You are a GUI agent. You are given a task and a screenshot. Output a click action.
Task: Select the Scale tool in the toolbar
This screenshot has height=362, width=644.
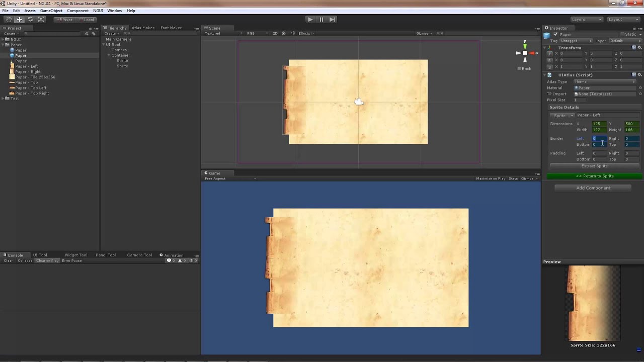point(41,20)
